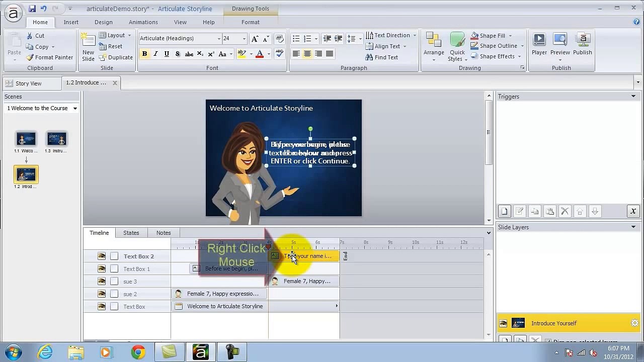This screenshot has width=644, height=362.
Task: Expand Shape Effects dropdown
Action: pos(496,56)
